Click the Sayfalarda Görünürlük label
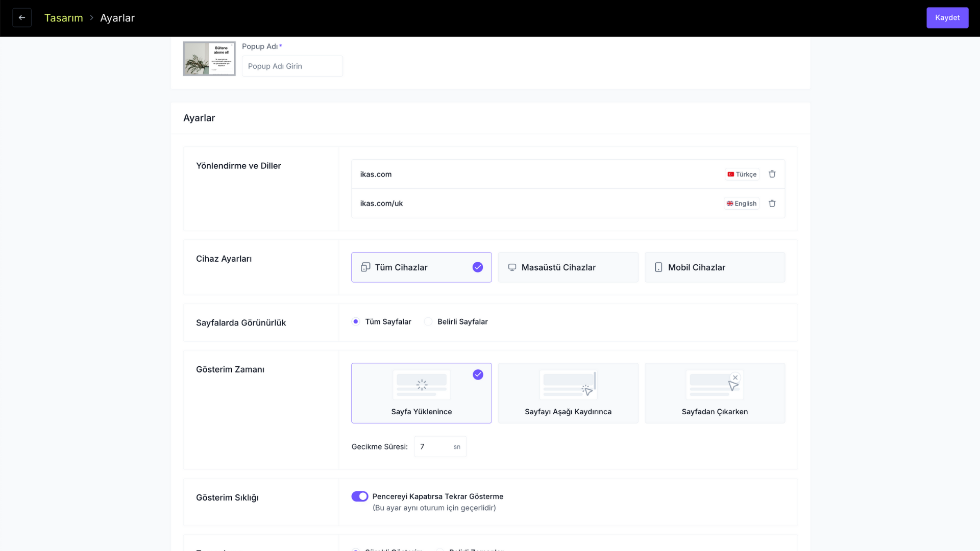 (241, 323)
